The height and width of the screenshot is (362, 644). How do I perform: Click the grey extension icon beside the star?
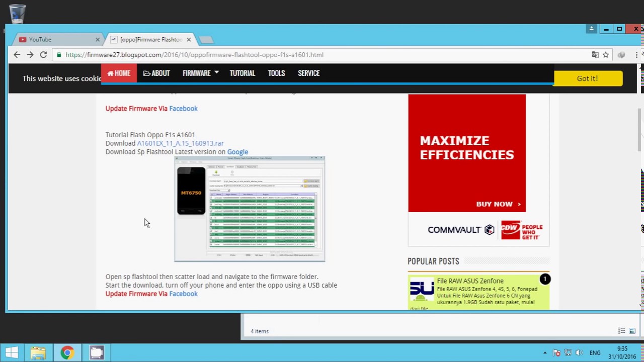(621, 55)
